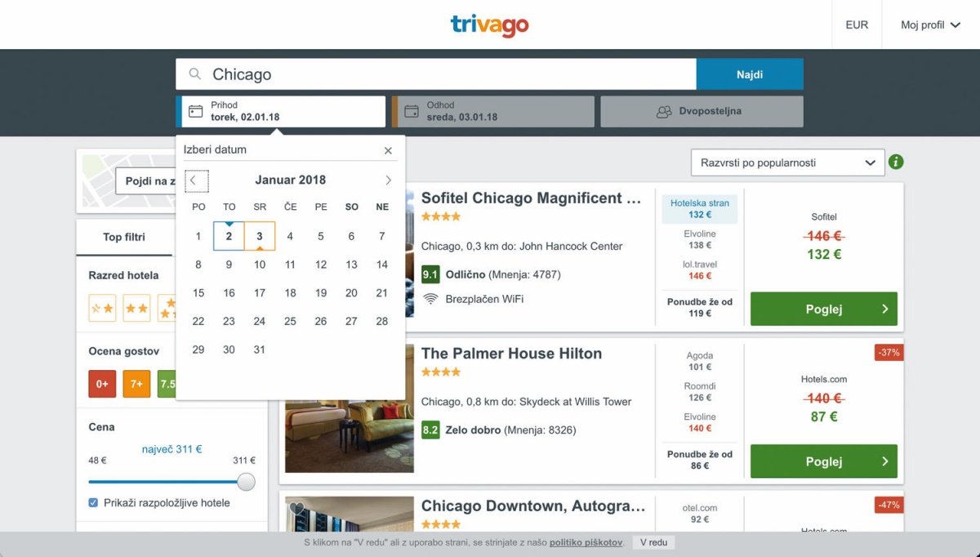The width and height of the screenshot is (980, 557).
Task: Click the Pojdi na map button
Action: pos(147,181)
